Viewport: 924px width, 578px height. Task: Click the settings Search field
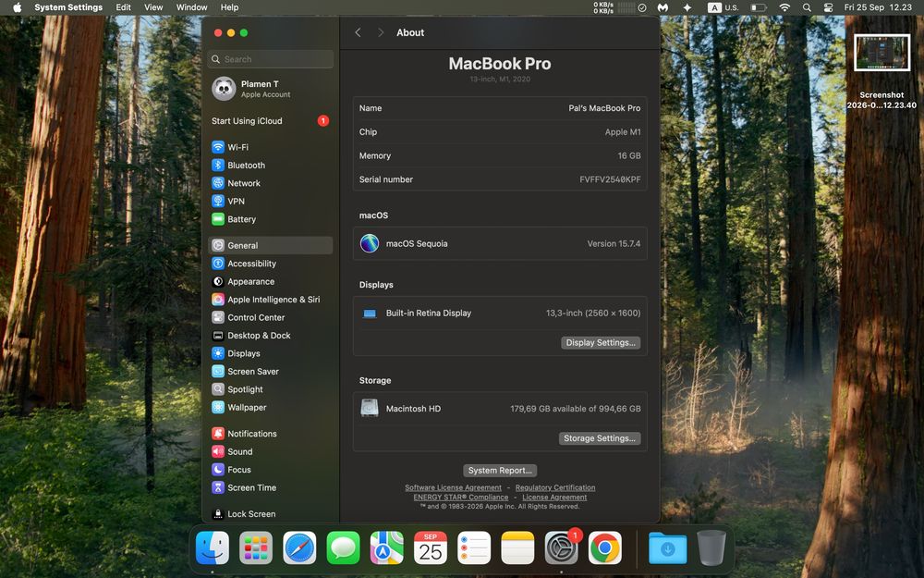(x=271, y=59)
